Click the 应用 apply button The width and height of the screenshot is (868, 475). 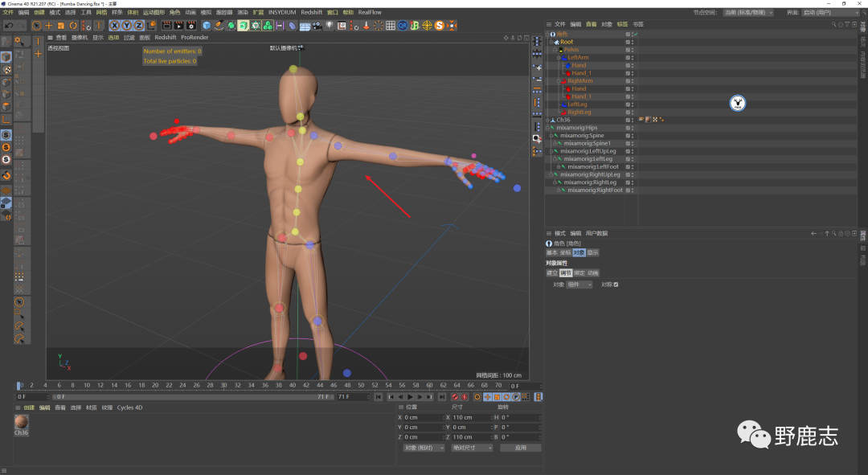point(520,448)
